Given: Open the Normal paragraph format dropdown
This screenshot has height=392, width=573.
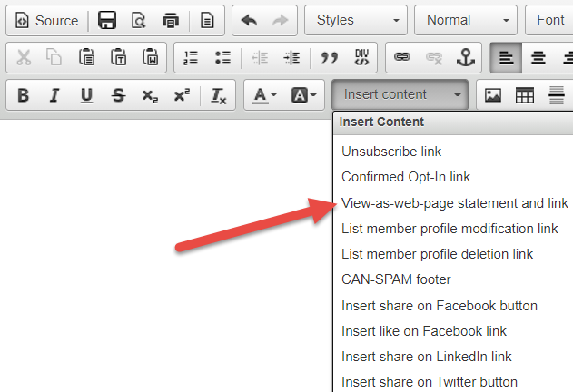Looking at the screenshot, I should (465, 20).
